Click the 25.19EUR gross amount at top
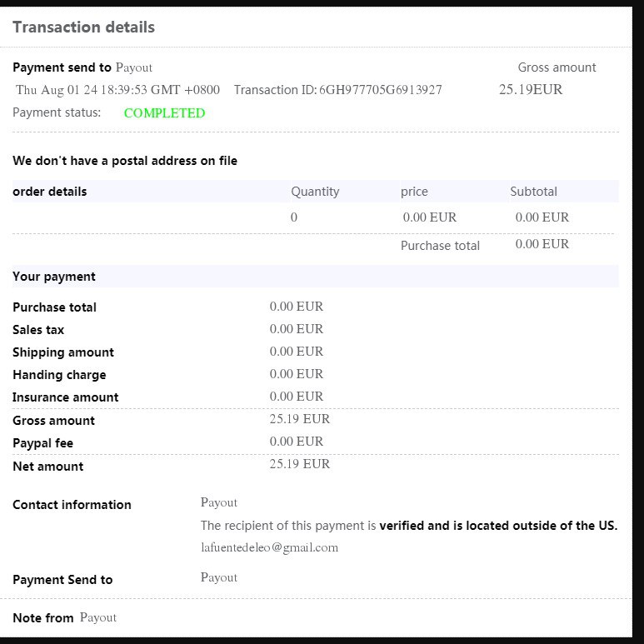 tap(531, 89)
